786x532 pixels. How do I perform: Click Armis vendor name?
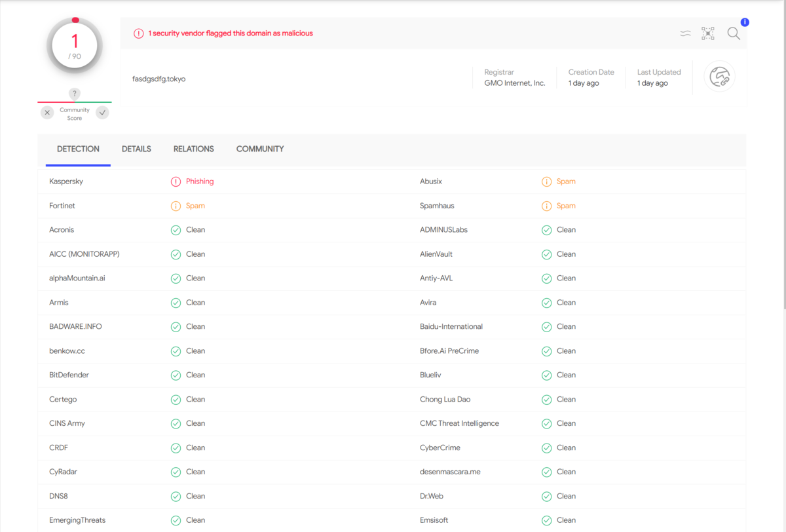click(59, 303)
